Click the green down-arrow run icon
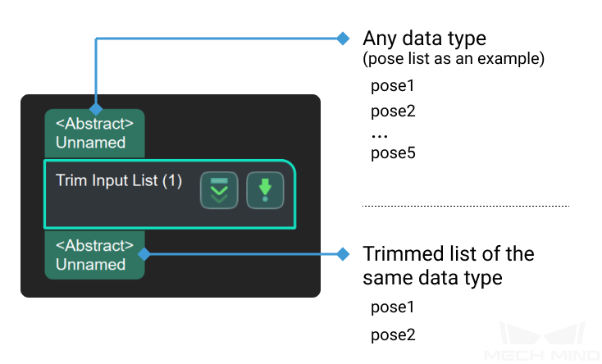The height and width of the screenshot is (364, 602). (265, 190)
